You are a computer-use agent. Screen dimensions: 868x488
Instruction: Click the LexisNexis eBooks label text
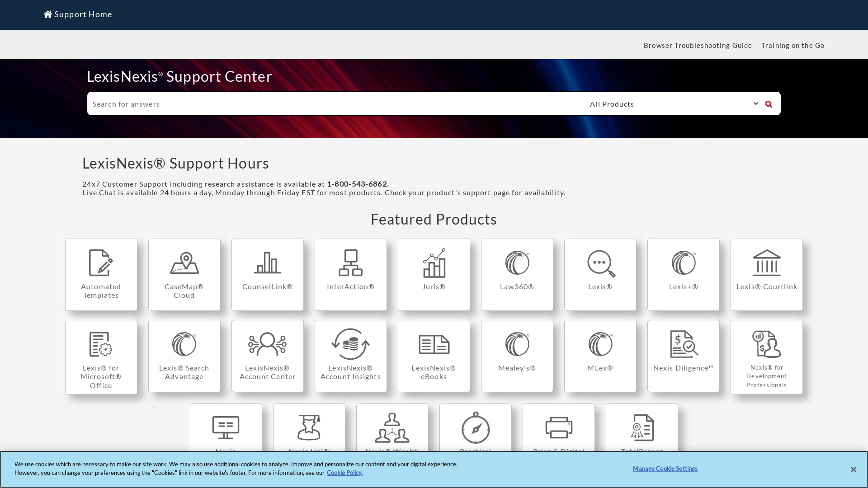pos(434,372)
